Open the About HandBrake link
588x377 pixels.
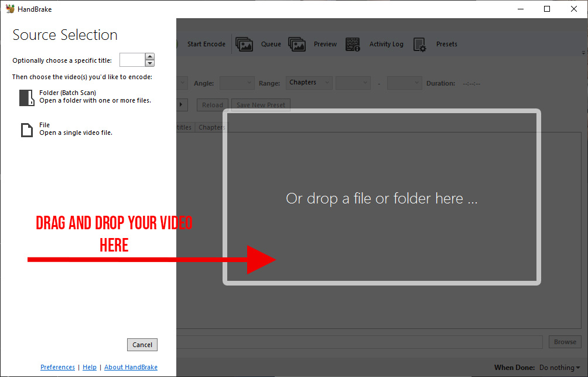(x=131, y=367)
